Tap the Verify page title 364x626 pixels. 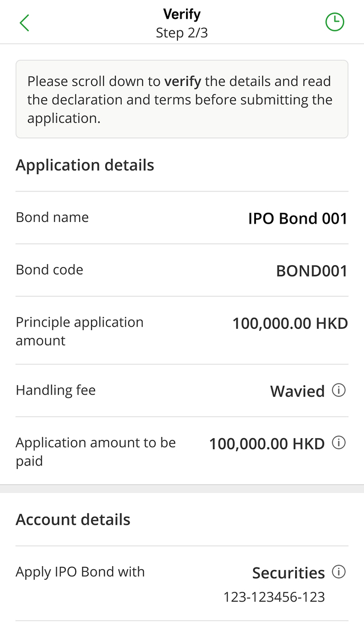click(x=182, y=14)
